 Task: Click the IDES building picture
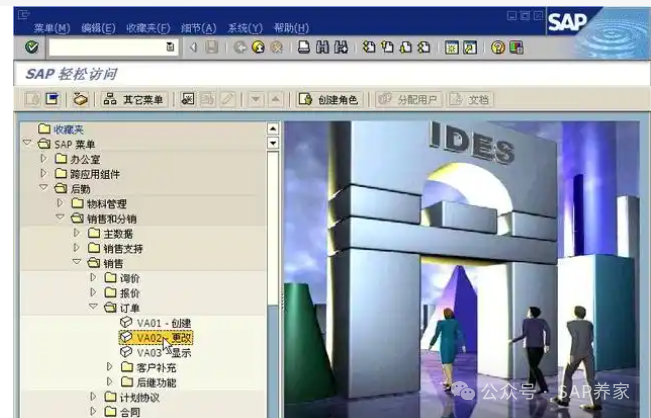click(462, 269)
